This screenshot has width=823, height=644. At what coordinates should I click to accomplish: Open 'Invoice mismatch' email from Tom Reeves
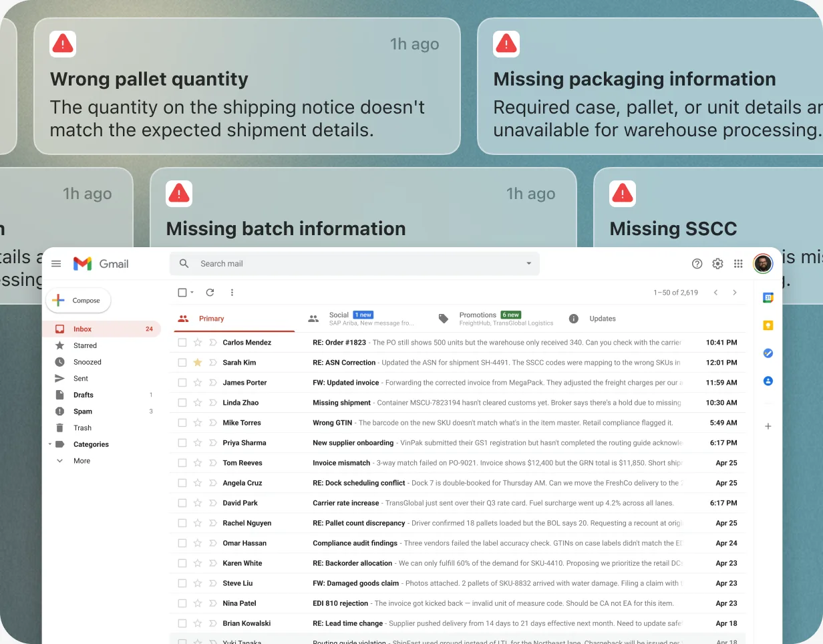(458, 463)
